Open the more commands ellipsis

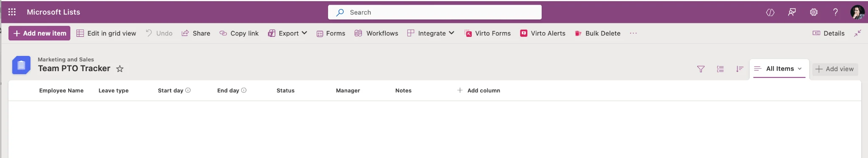click(633, 33)
